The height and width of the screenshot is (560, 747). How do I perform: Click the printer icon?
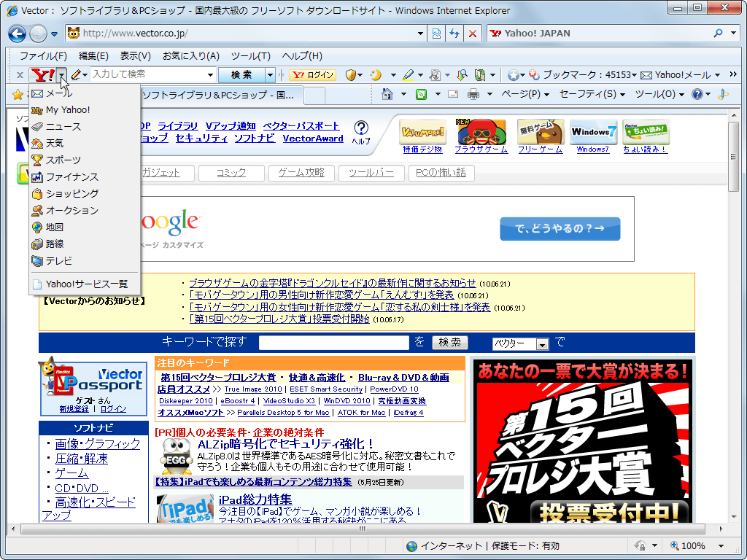tap(473, 94)
